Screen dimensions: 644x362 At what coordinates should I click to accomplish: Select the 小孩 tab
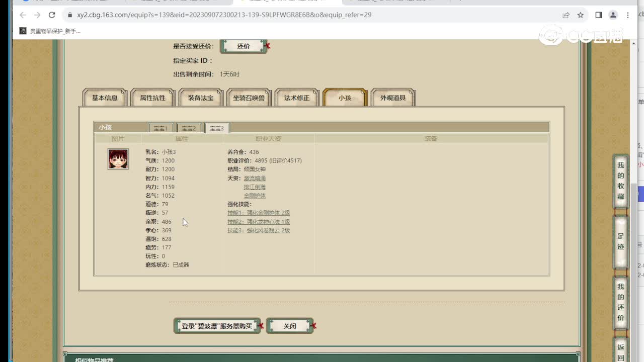click(x=345, y=98)
